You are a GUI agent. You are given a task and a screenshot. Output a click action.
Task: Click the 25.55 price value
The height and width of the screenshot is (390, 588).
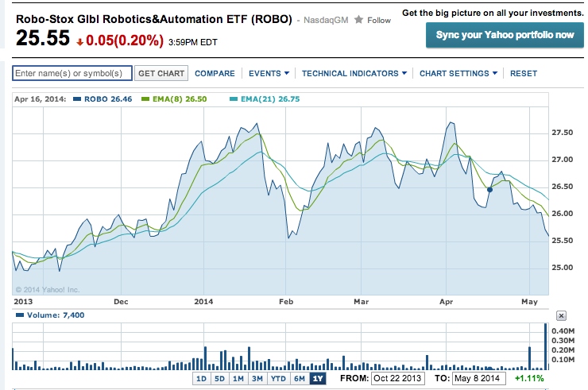tap(43, 38)
